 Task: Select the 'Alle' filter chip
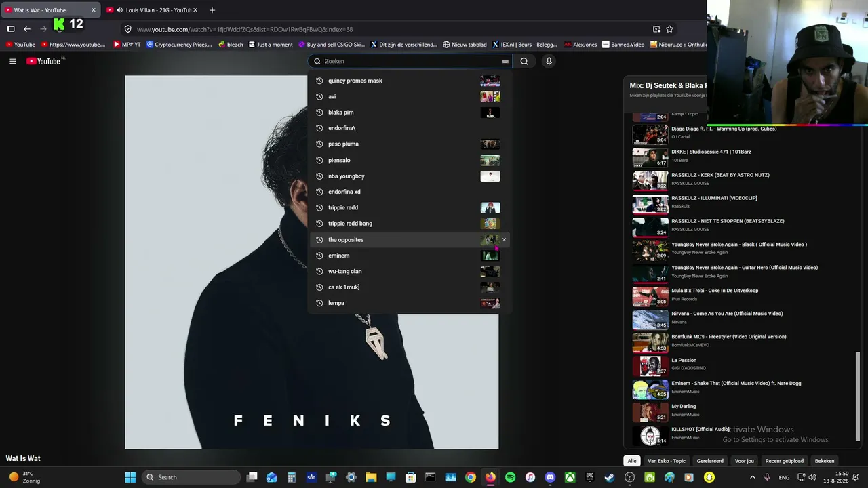coord(632,461)
